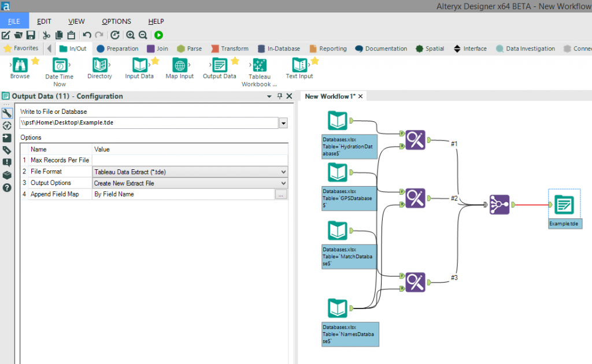Save the workflow with the floppy disk icon
This screenshot has width=592, height=364.
(x=31, y=35)
